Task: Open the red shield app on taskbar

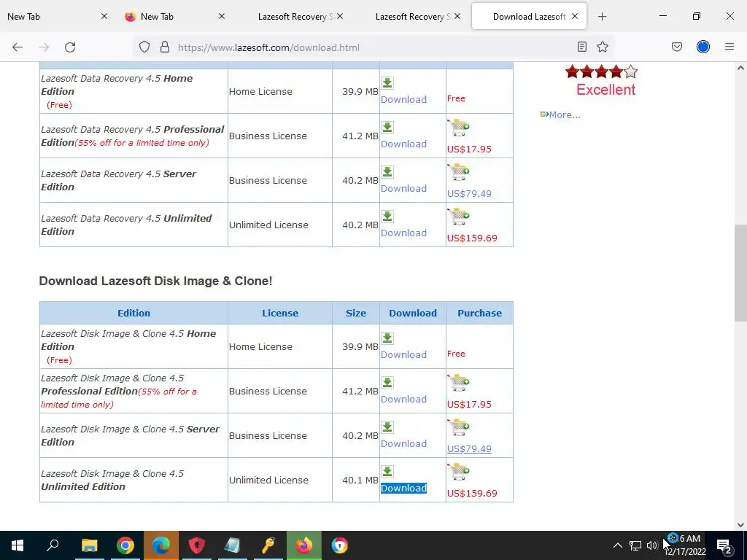Action: [x=197, y=545]
